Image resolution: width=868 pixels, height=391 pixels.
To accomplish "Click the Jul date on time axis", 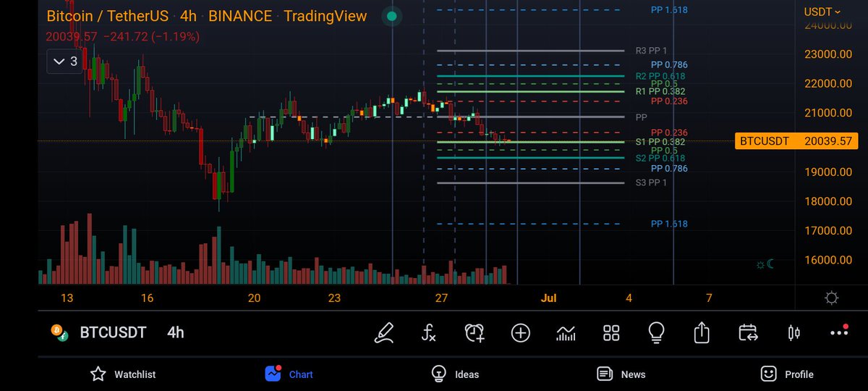I will point(548,298).
